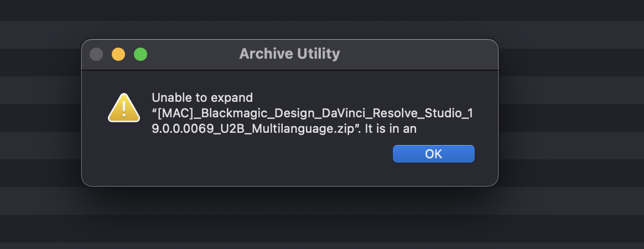Click empty title bar right of the title
The width and height of the screenshot is (644, 249).
coord(419,54)
